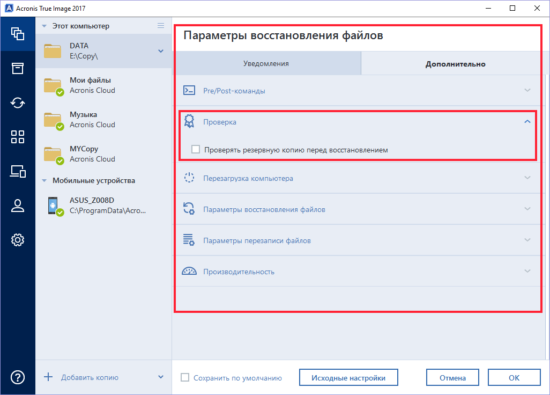Open the Tools grid sidebar icon

click(18, 137)
